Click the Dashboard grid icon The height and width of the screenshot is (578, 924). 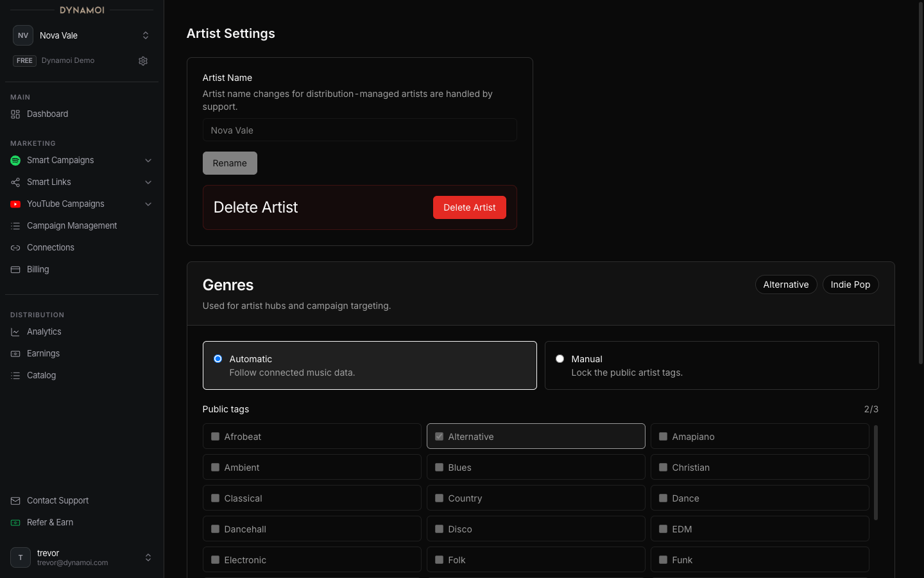(15, 114)
